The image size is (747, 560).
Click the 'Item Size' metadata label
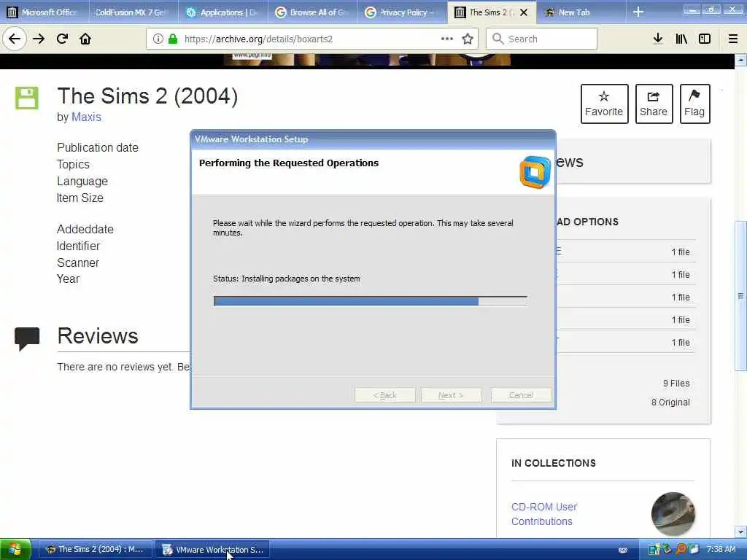80,198
